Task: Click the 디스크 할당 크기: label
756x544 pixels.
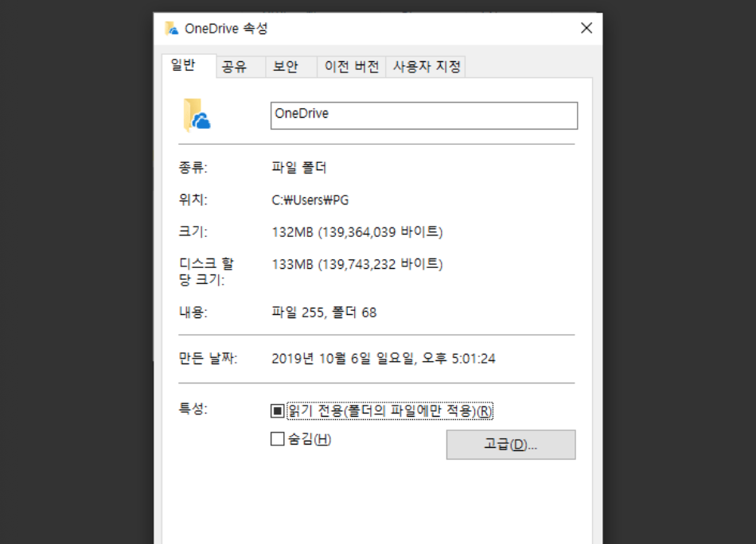Action: [x=206, y=272]
